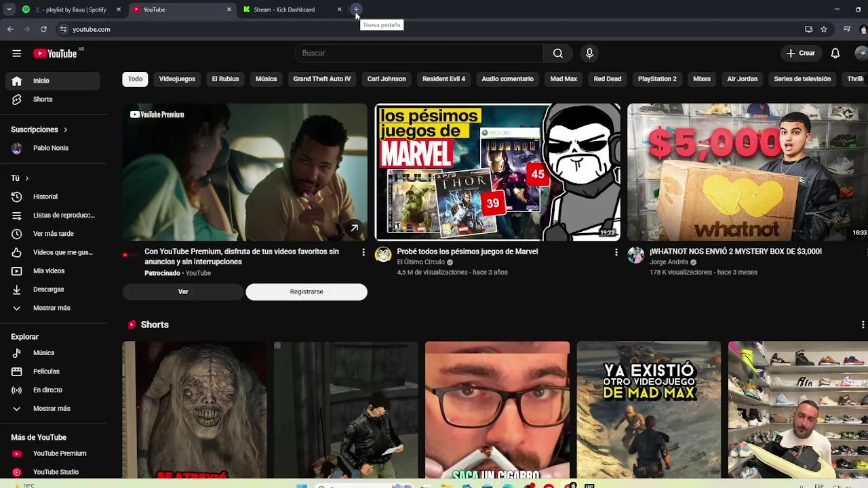This screenshot has width=868, height=488.
Task: Open options menu for Marvel games video
Action: coord(616,252)
